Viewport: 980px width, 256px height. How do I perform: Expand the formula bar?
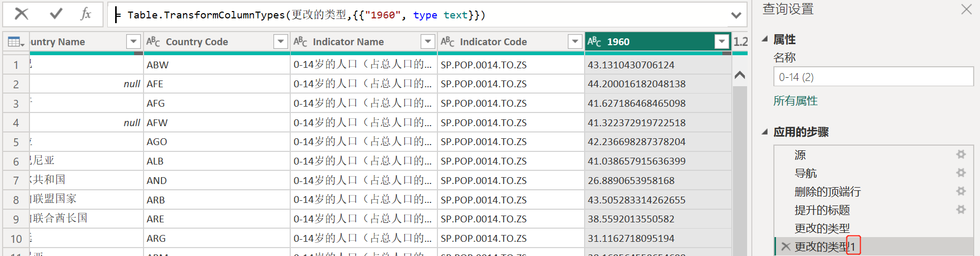[736, 15]
